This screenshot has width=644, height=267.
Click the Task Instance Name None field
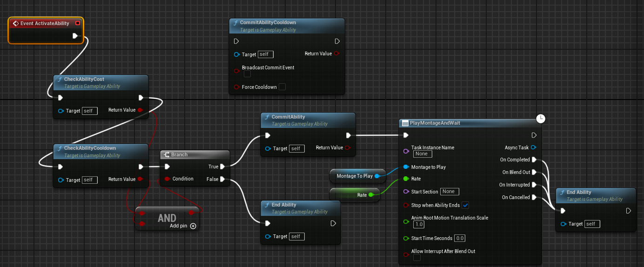click(x=423, y=154)
